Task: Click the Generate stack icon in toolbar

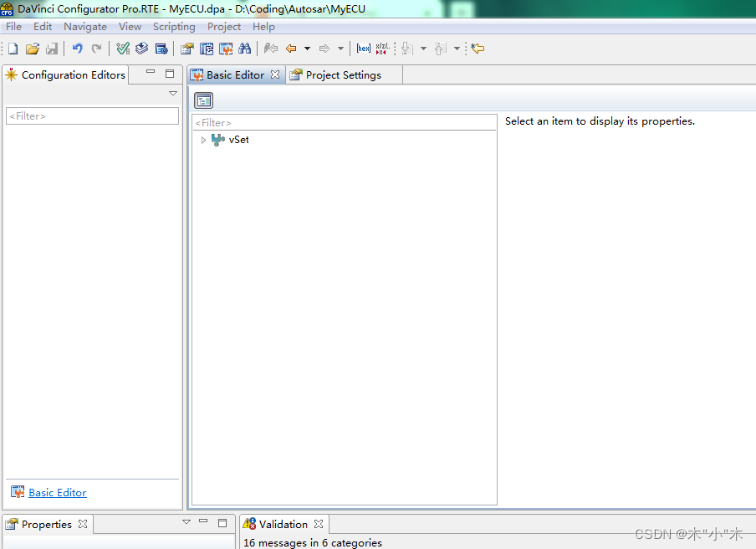Action: pyautogui.click(x=142, y=49)
